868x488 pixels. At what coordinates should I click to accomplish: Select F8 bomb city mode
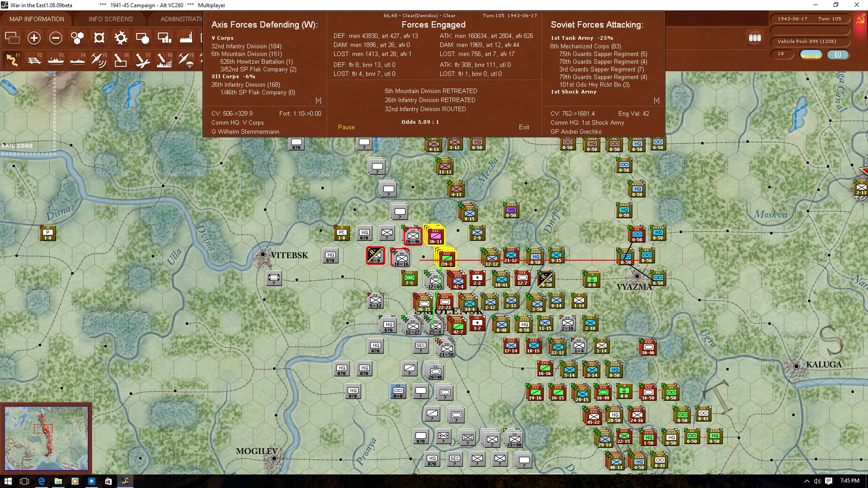pyautogui.click(x=164, y=60)
